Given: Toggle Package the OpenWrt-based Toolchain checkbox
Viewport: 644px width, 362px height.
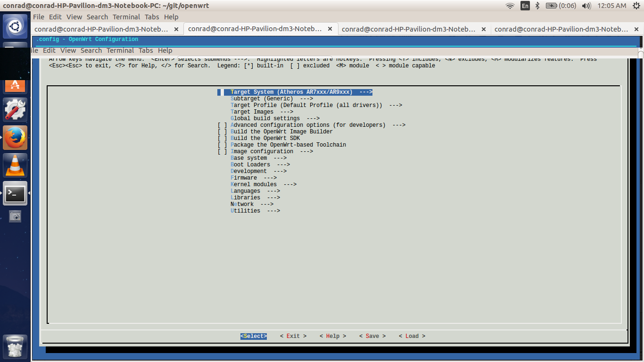Looking at the screenshot, I should 223,145.
